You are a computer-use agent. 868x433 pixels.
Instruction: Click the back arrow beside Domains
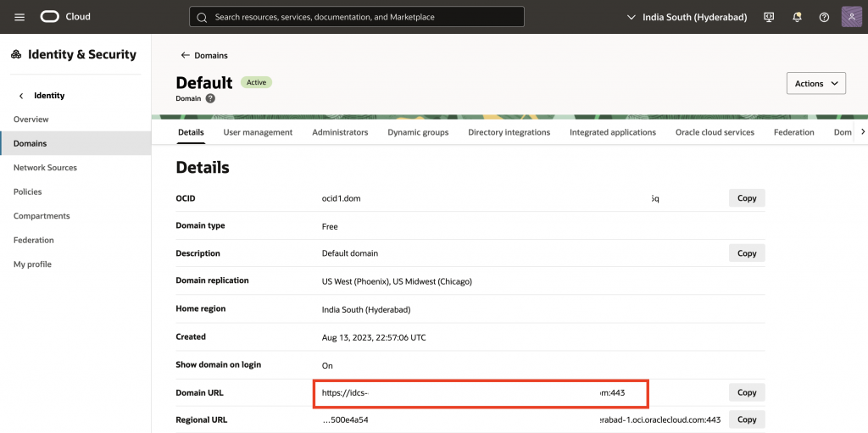(185, 55)
